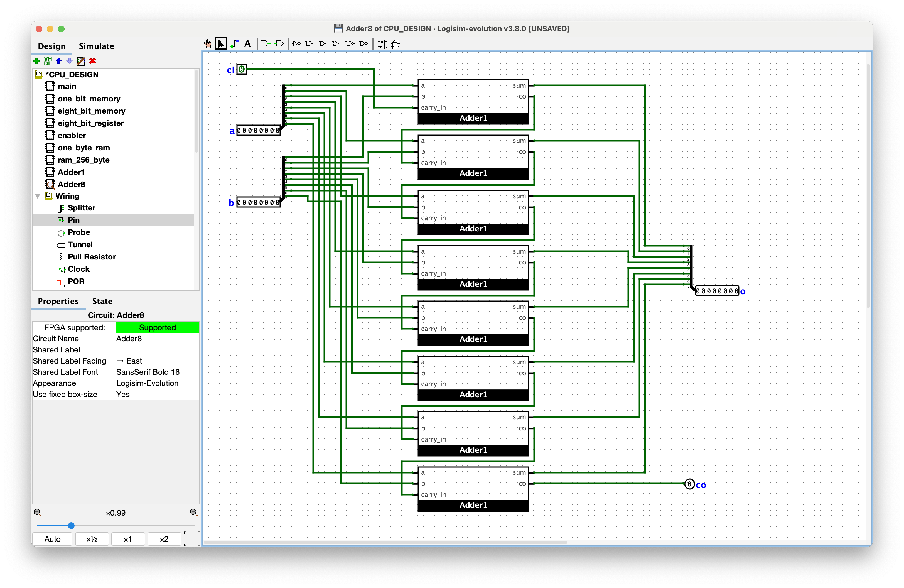This screenshot has height=588, width=904.
Task: Open the State tab
Action: coord(102,301)
